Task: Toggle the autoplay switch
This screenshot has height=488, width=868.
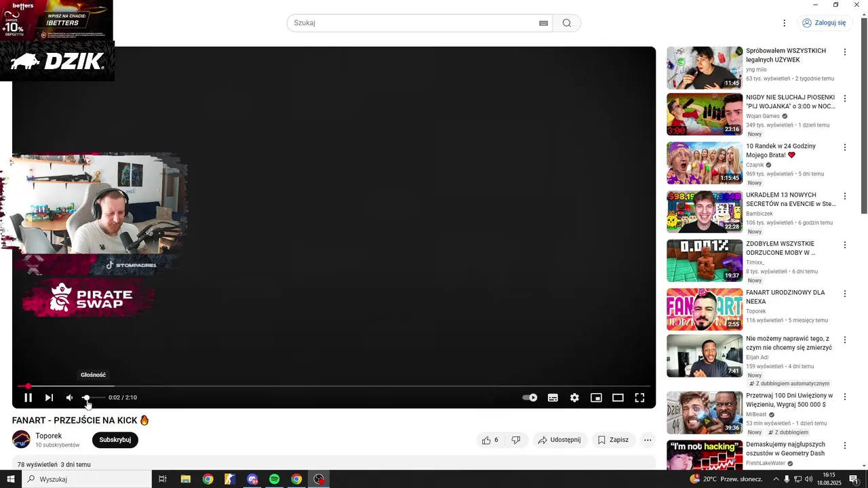Action: (x=530, y=398)
